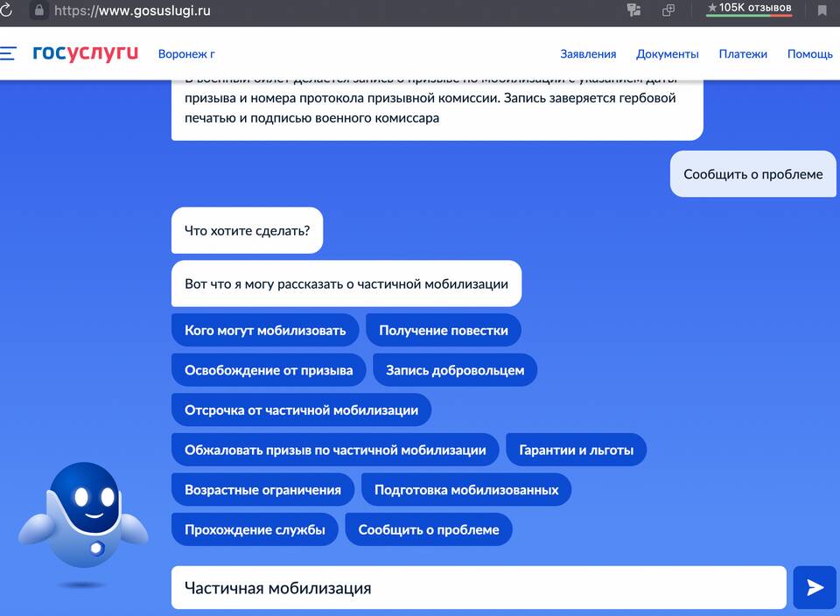This screenshot has width=840, height=616.
Task: Click the 105K отзывов reviews badge
Action: (x=750, y=9)
